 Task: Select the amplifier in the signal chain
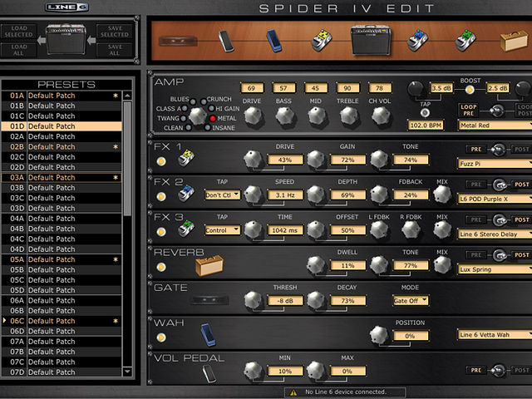click(x=371, y=41)
